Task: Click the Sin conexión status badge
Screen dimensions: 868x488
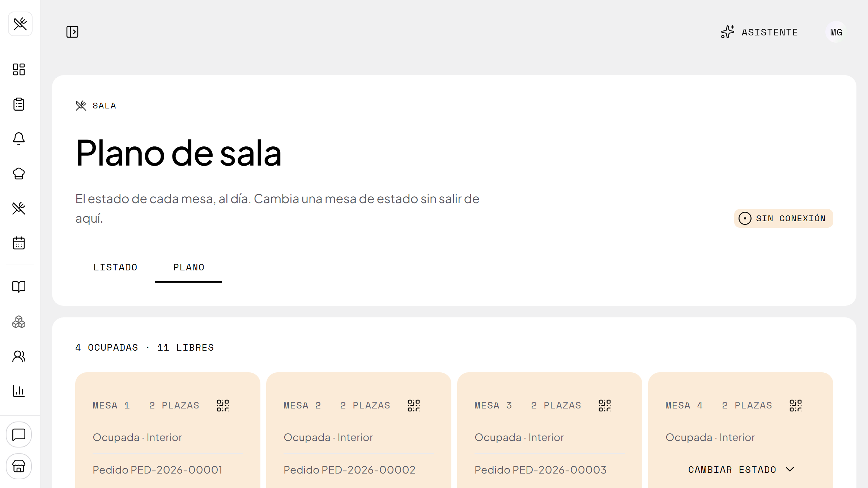Action: pos(783,218)
